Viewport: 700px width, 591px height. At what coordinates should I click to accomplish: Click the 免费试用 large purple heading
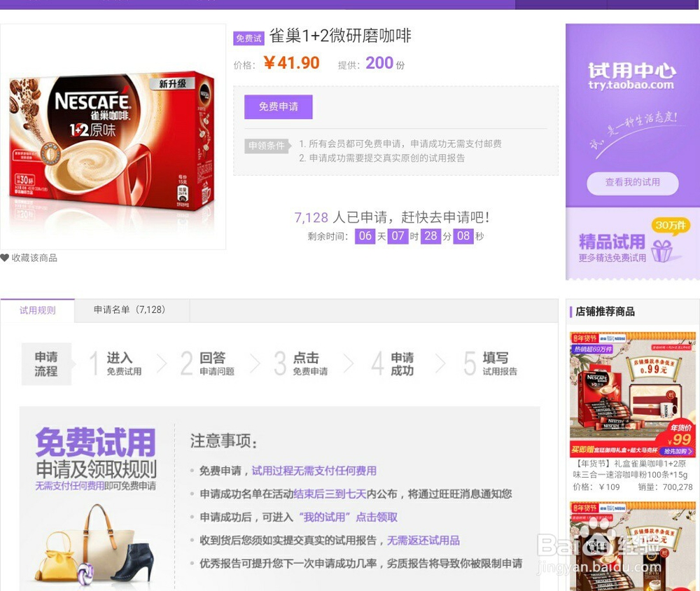[x=95, y=443]
